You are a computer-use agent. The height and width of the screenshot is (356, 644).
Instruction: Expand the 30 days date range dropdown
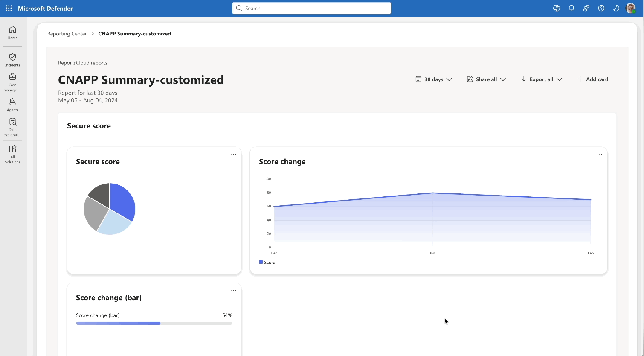click(x=434, y=79)
